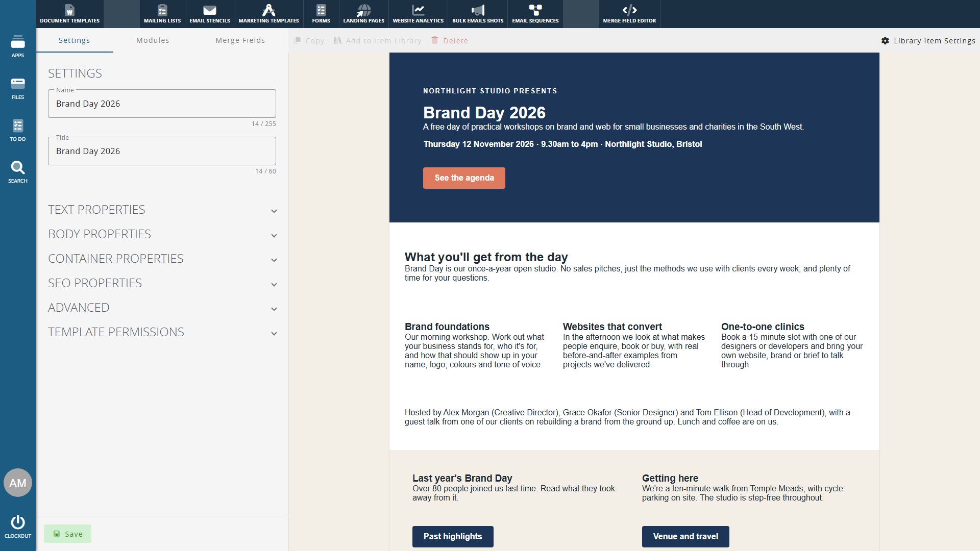Select the Brand Day 2026 headline
This screenshot has width=980, height=551.
coord(484,113)
